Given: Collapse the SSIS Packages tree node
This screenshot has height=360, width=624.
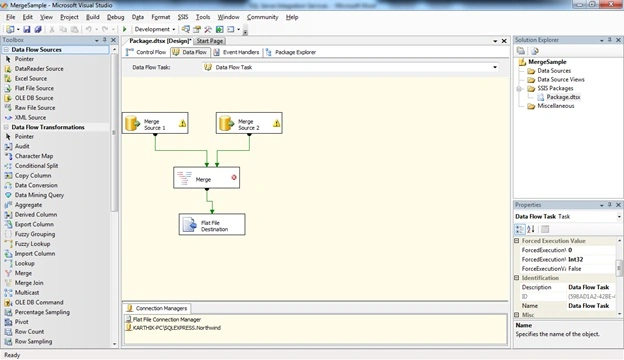Looking at the screenshot, I should 519,89.
